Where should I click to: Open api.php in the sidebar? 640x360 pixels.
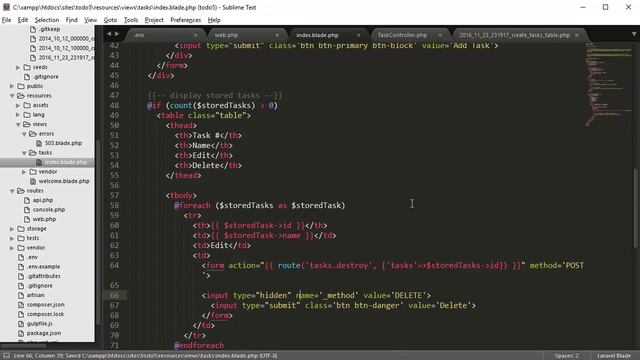point(43,200)
